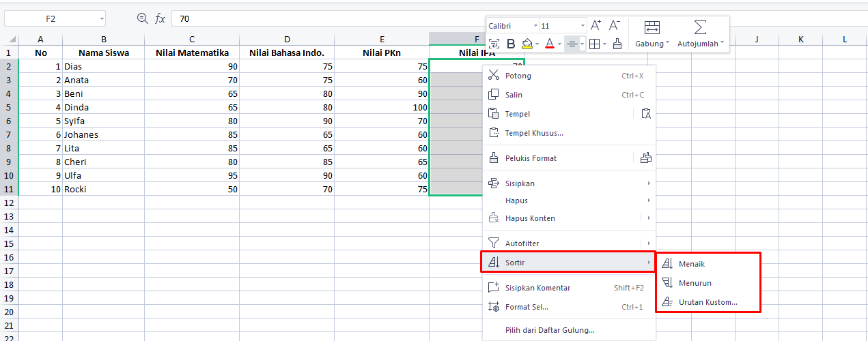Open the Gabung dropdown arrow
Image resolution: width=868 pixels, height=341 pixels.
(667, 44)
